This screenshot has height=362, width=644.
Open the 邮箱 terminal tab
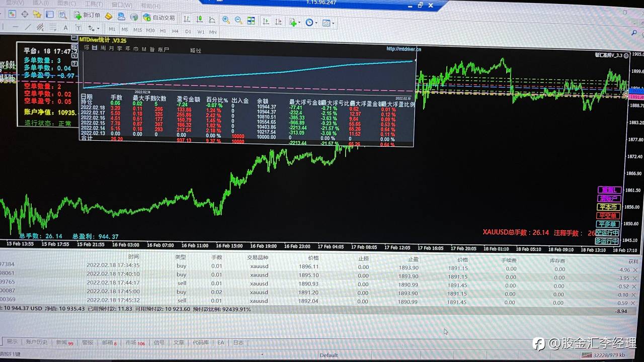tap(109, 343)
